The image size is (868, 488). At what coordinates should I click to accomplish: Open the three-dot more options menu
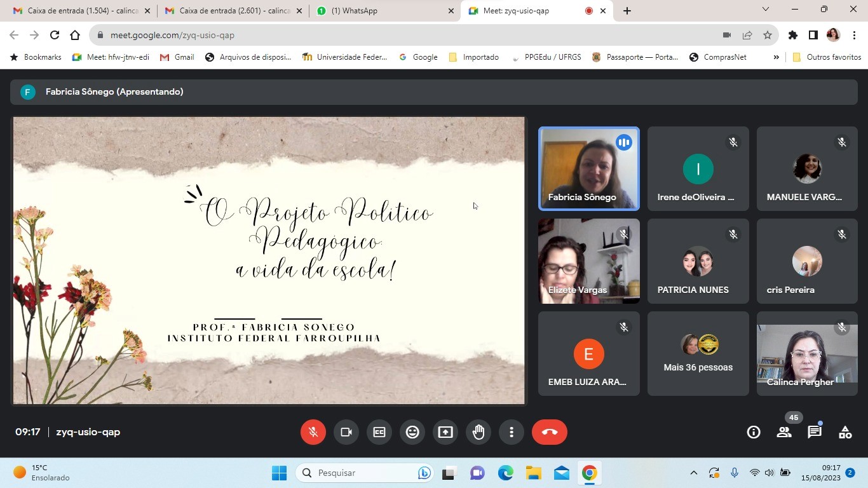pyautogui.click(x=512, y=432)
